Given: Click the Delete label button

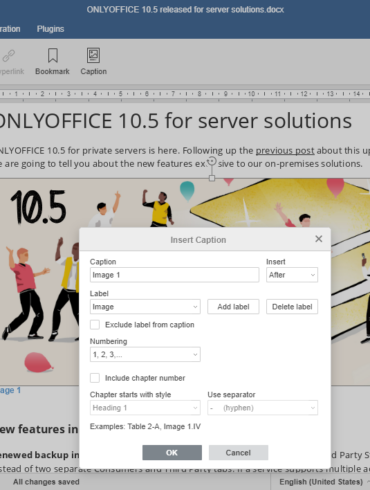Looking at the screenshot, I should tap(292, 307).
